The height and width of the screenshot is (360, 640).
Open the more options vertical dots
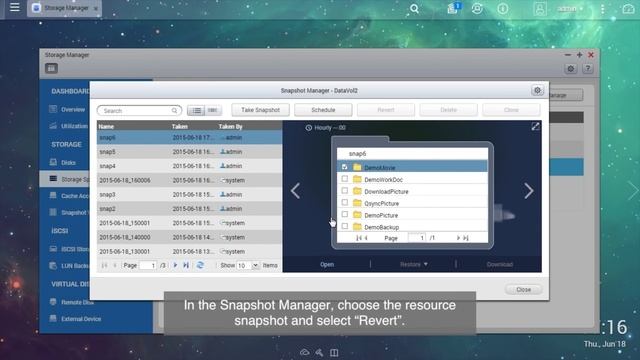[602, 9]
